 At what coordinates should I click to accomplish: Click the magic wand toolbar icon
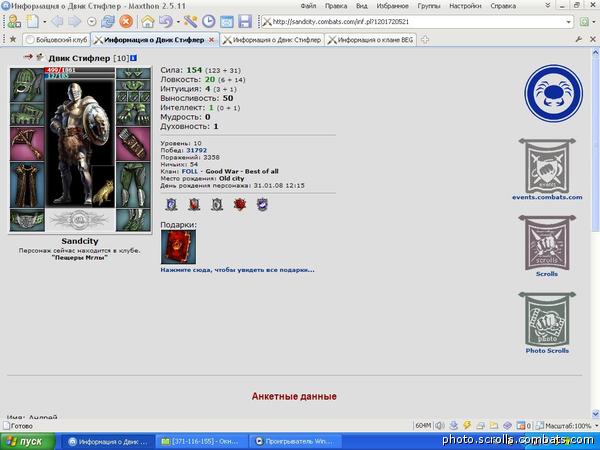190,21
